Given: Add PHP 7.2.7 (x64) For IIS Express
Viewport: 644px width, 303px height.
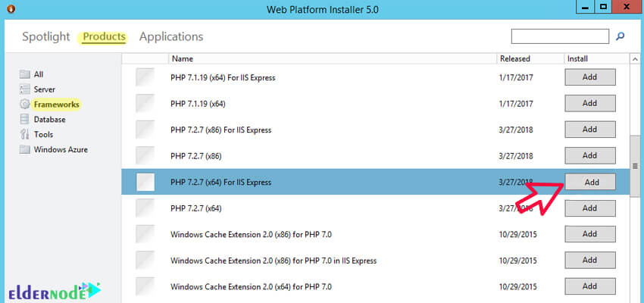Looking at the screenshot, I should [x=590, y=182].
